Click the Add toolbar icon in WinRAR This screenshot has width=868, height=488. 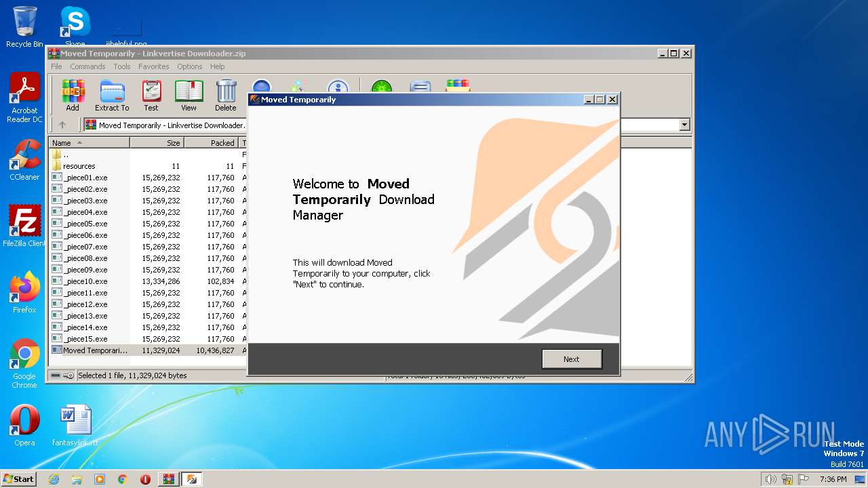pos(73,96)
